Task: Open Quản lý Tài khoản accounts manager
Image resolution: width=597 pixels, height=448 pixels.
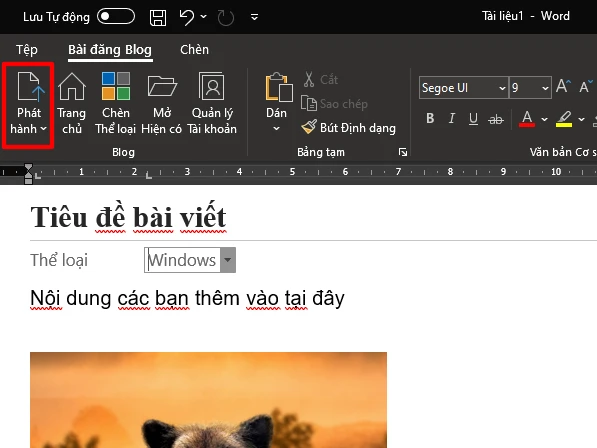Action: [x=212, y=104]
